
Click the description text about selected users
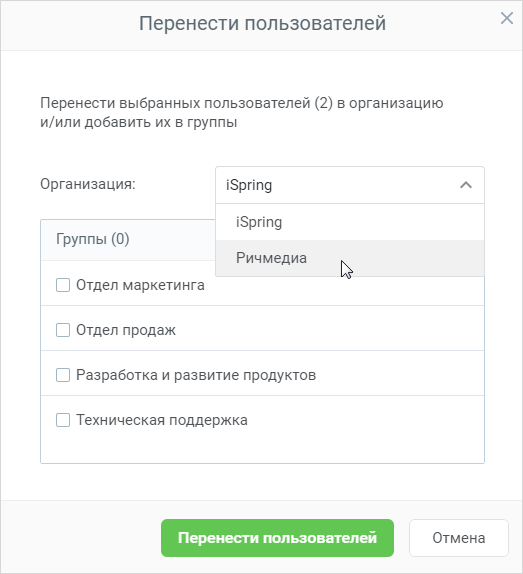(242, 112)
